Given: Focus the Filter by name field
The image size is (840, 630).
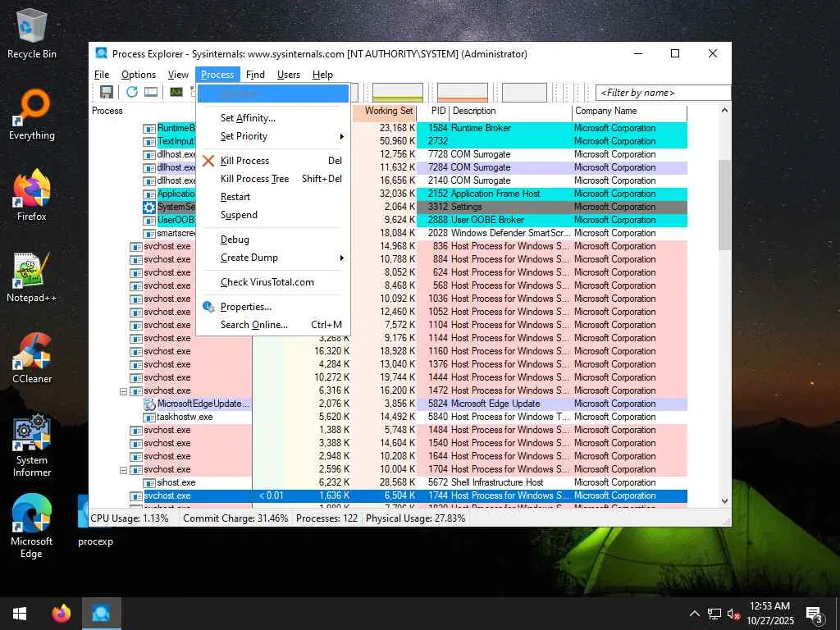Looking at the screenshot, I should tap(663, 93).
